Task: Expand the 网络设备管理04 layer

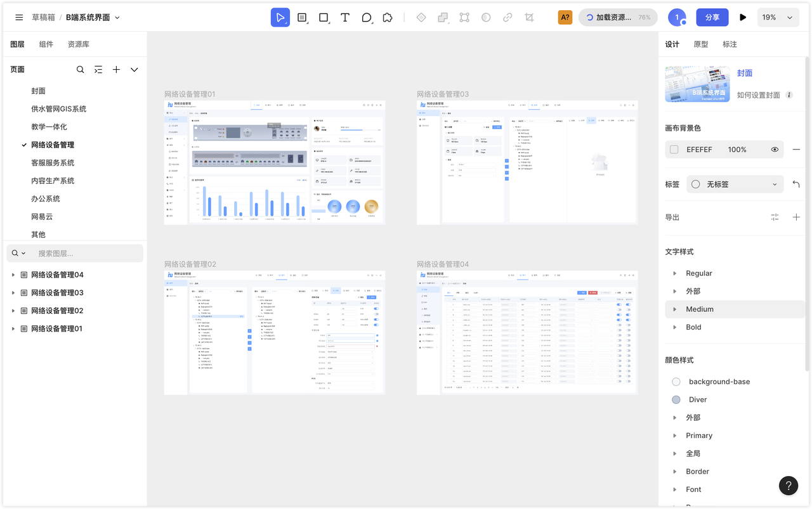Action: (13, 275)
